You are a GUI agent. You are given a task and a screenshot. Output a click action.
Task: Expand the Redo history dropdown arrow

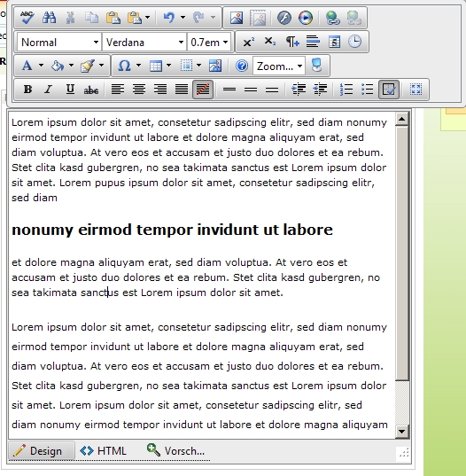(x=213, y=18)
